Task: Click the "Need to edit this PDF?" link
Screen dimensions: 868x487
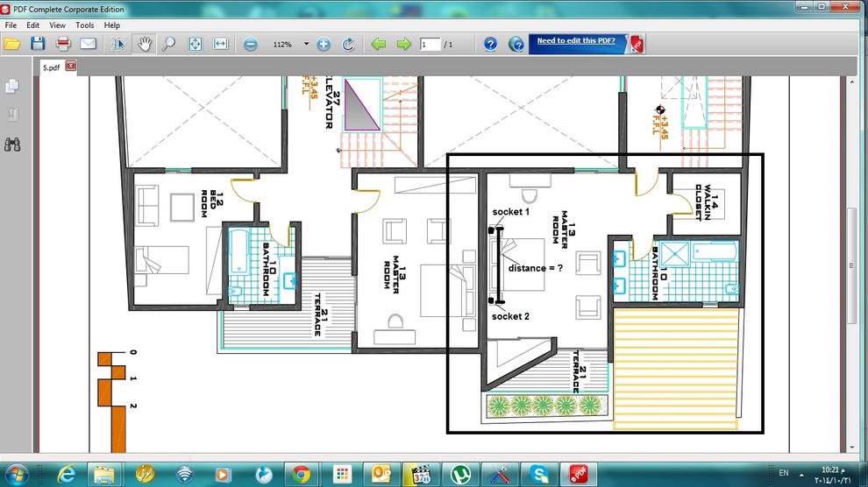Action: point(575,41)
